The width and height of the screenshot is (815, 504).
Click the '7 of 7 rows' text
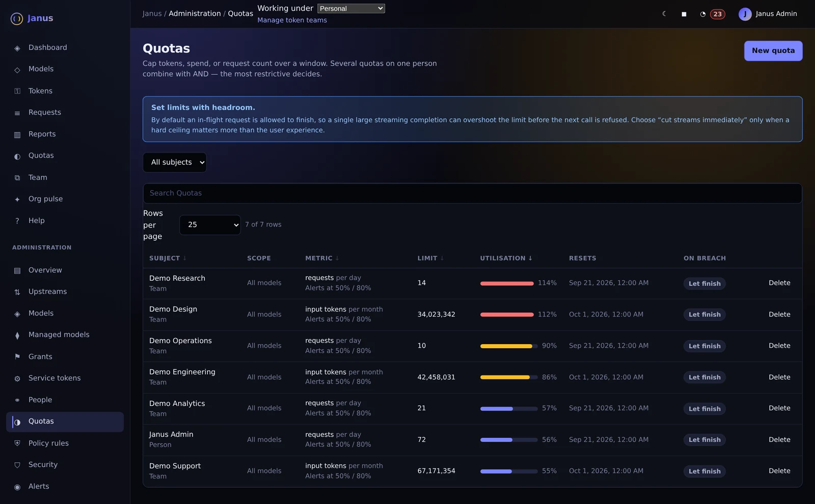[x=263, y=225]
